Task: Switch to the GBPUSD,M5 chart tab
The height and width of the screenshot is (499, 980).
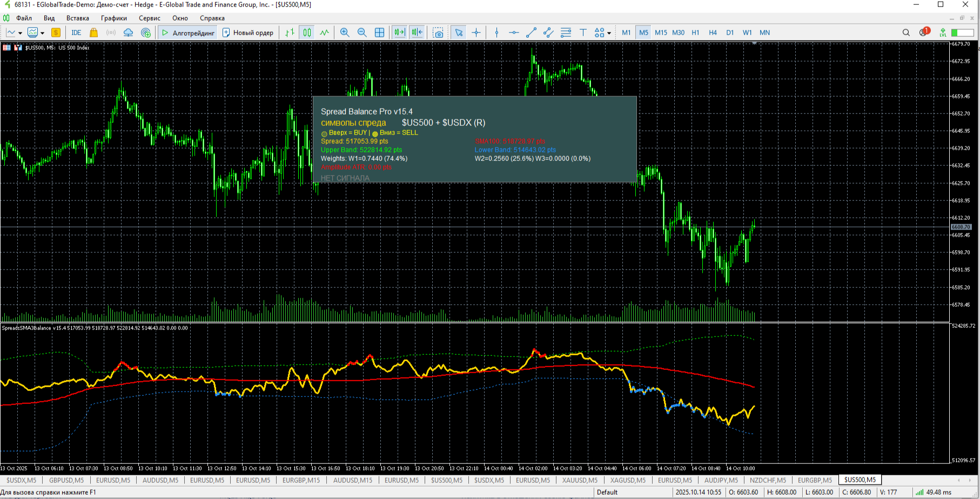Action: coord(66,480)
